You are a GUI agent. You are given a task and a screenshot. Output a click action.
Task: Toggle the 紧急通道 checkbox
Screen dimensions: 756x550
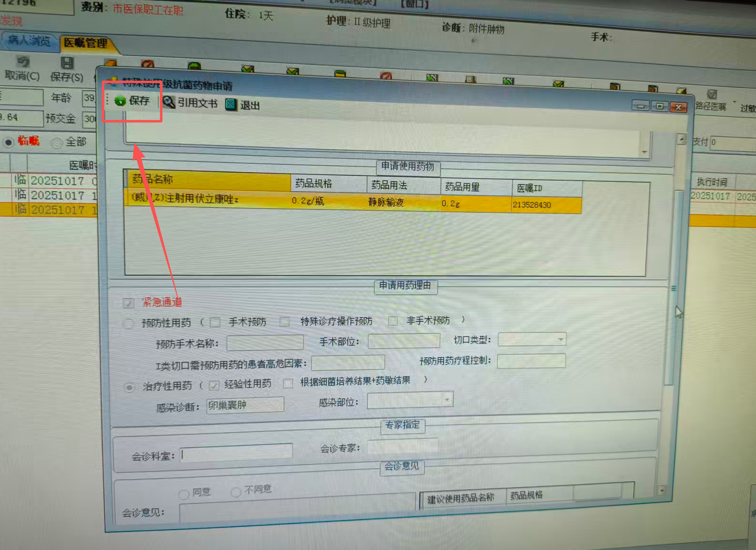pos(129,303)
